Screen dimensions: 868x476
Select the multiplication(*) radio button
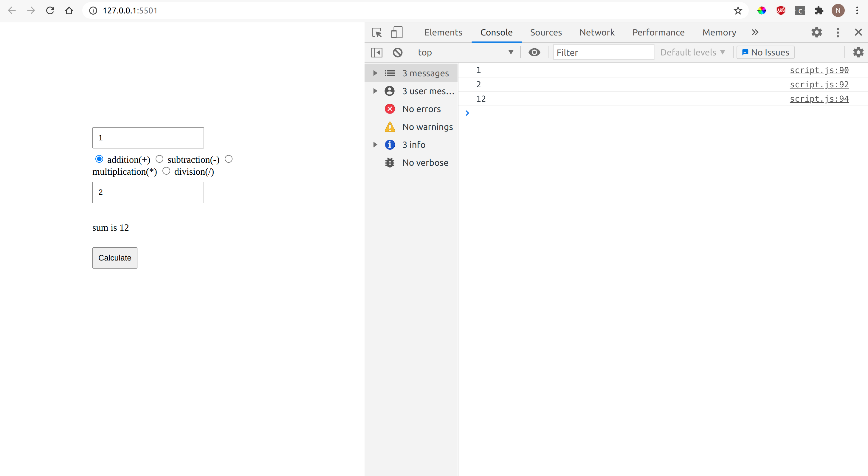pos(229,159)
